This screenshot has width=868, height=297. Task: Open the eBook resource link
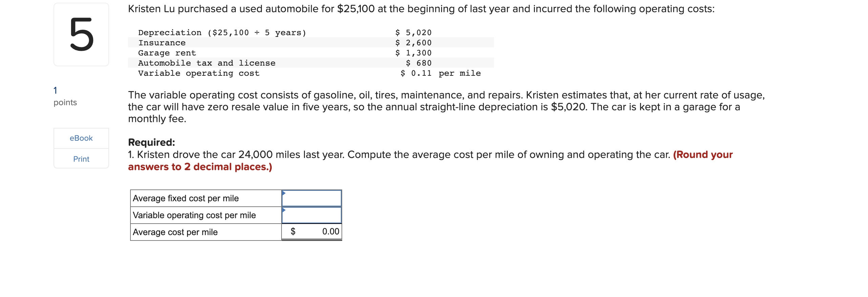tap(81, 138)
